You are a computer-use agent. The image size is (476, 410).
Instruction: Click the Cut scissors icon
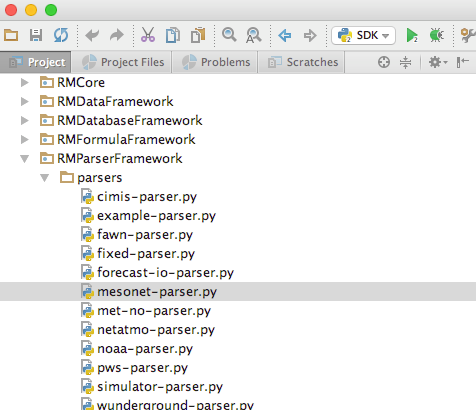coord(147,35)
